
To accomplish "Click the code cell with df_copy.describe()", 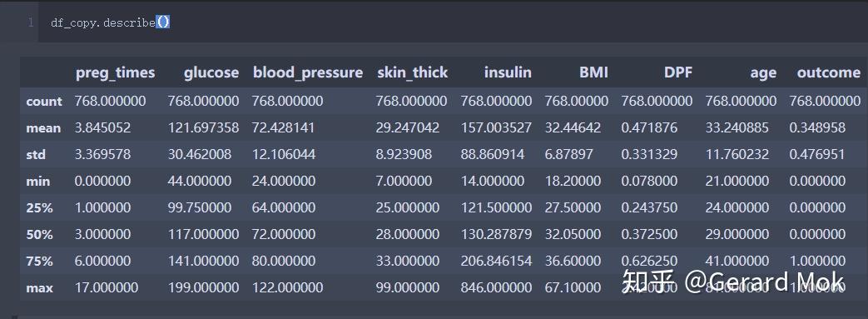I will pos(453,22).
